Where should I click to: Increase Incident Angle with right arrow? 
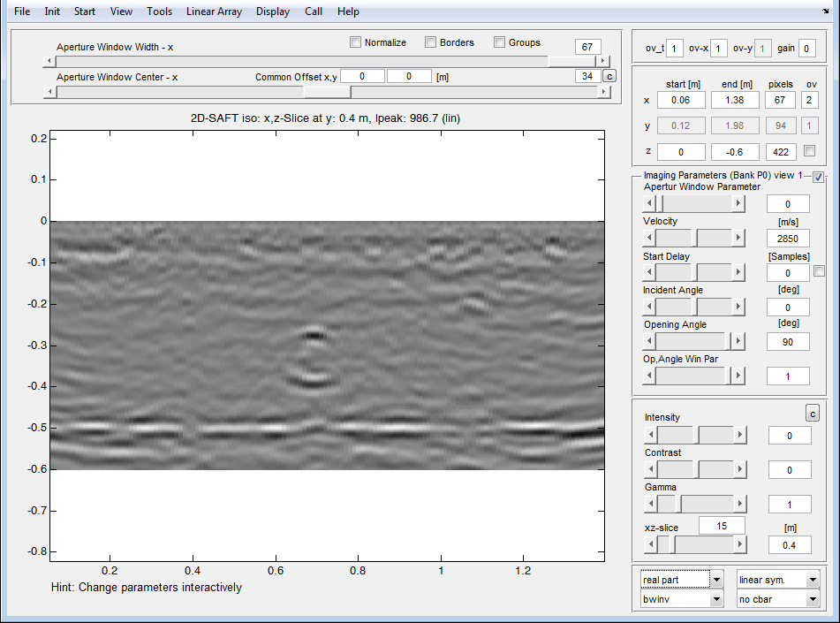tap(738, 307)
